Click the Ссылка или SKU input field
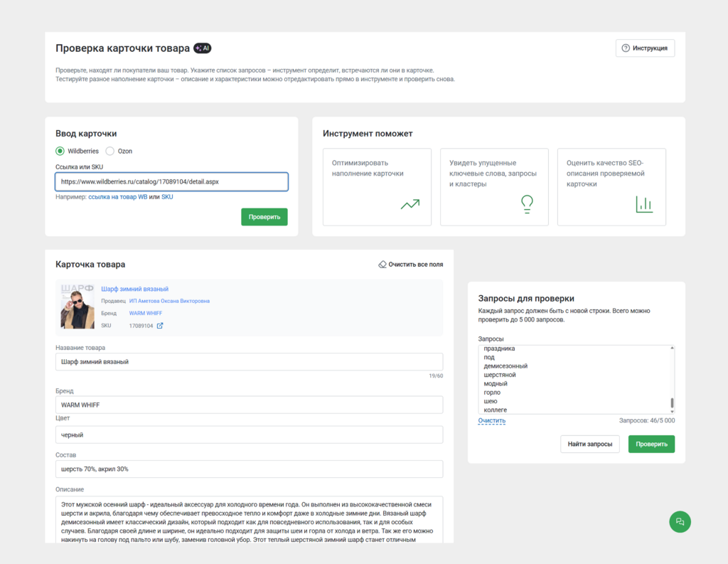Image resolution: width=728 pixels, height=564 pixels. (171, 182)
